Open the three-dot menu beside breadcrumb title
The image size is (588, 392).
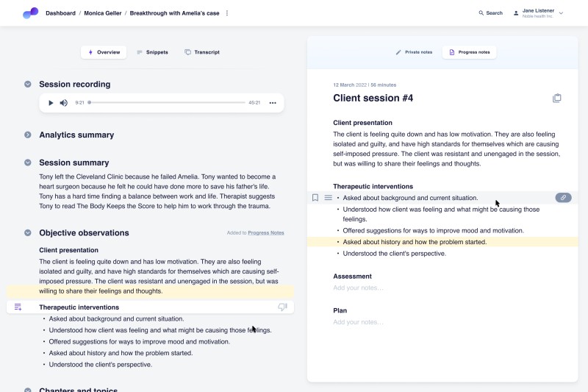click(227, 13)
